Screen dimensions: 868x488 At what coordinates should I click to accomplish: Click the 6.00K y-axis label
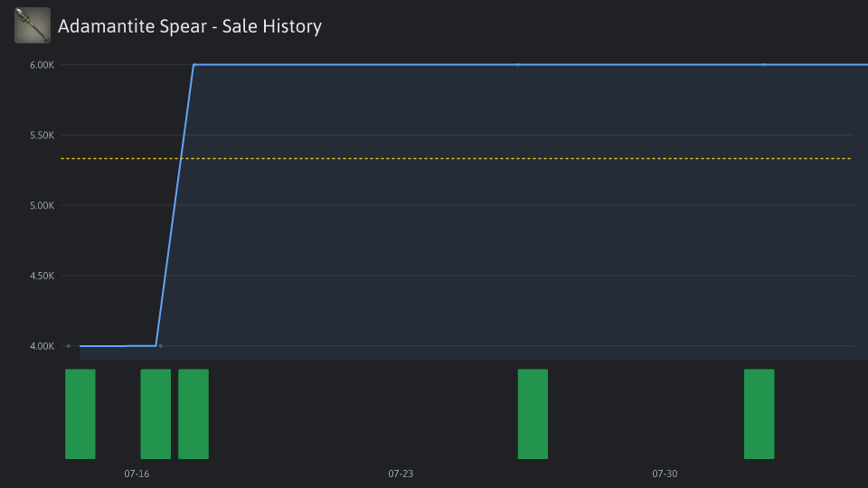[x=42, y=65]
